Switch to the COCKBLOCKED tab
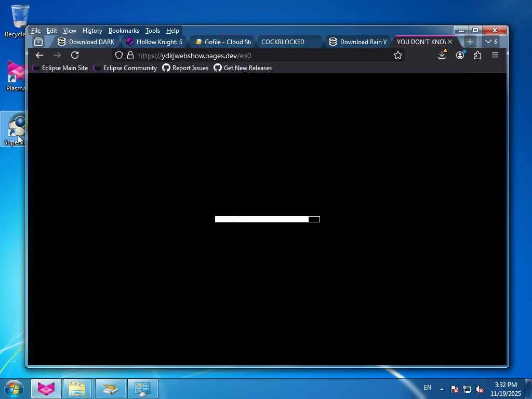The height and width of the screenshot is (399, 532). coord(289,42)
